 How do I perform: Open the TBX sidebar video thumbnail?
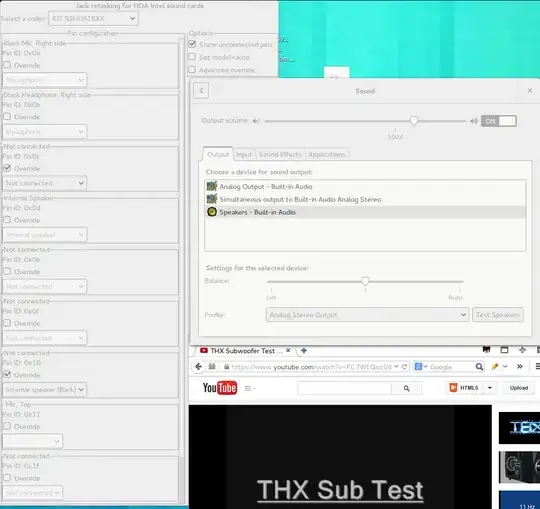pos(519,427)
